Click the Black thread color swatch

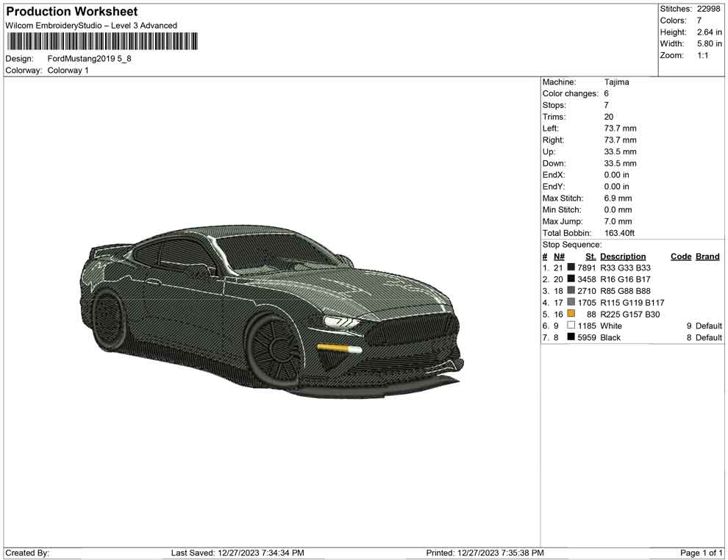point(571,337)
